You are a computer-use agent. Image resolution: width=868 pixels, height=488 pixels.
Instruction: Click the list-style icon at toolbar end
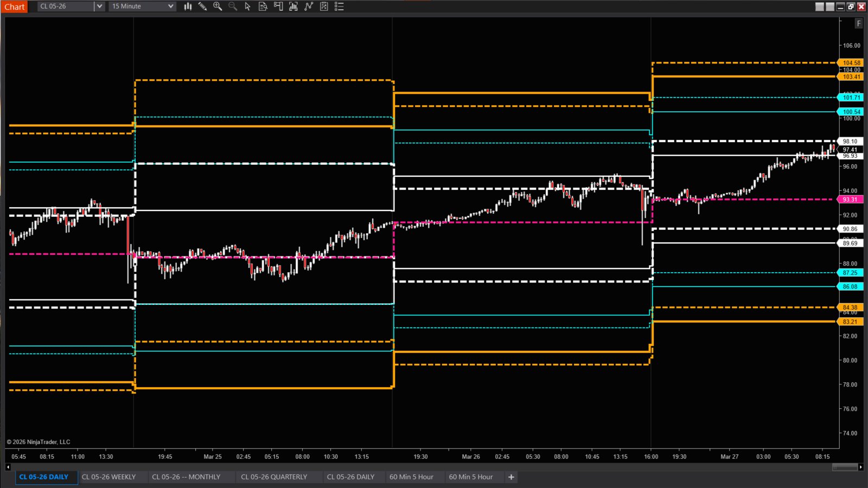click(339, 7)
